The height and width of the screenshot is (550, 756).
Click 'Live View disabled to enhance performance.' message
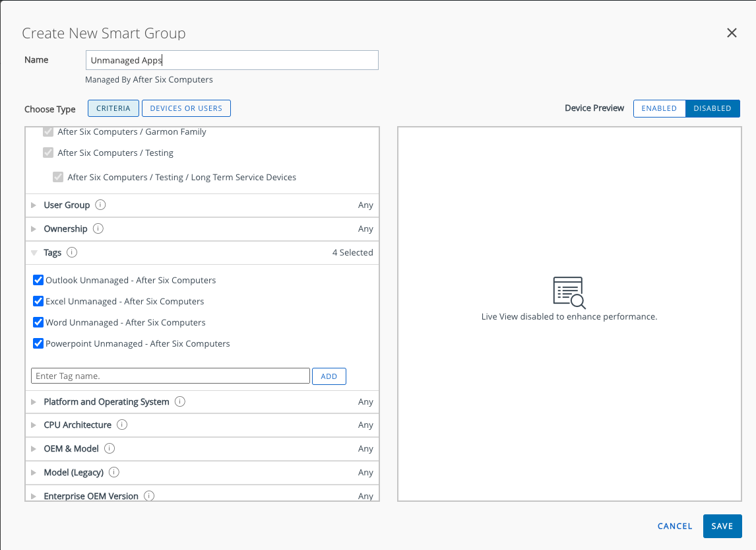[569, 316]
